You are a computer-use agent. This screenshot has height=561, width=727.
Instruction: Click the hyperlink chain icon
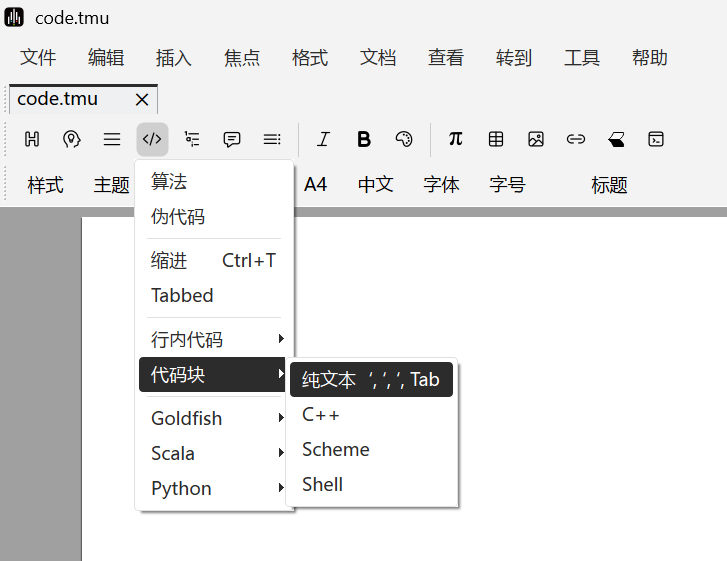tap(576, 139)
